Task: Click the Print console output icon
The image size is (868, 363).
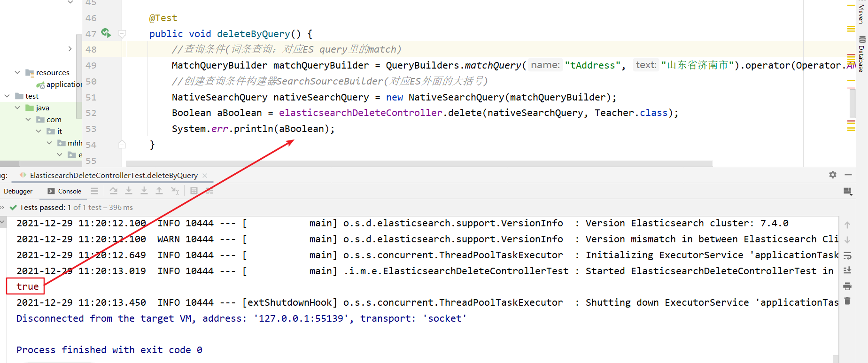Action: point(847,286)
